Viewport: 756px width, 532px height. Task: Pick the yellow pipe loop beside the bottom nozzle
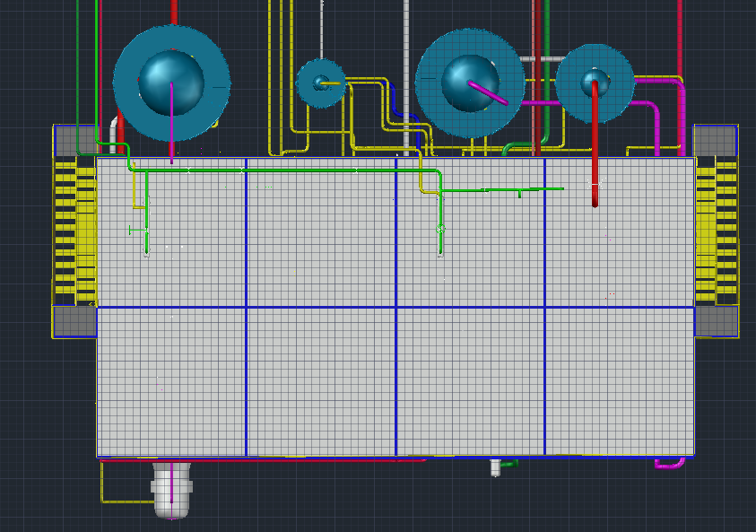126,483
